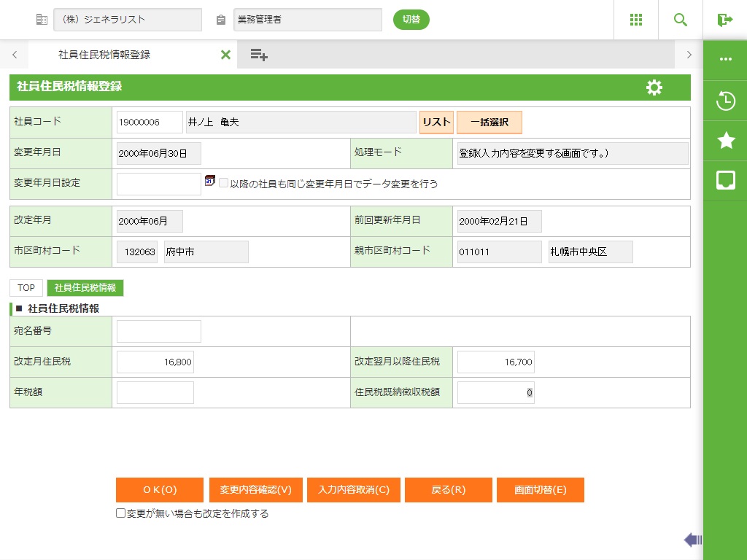The height and width of the screenshot is (560, 747).
Task: Close the 社員住民税情報登録 tab
Action: tap(225, 55)
